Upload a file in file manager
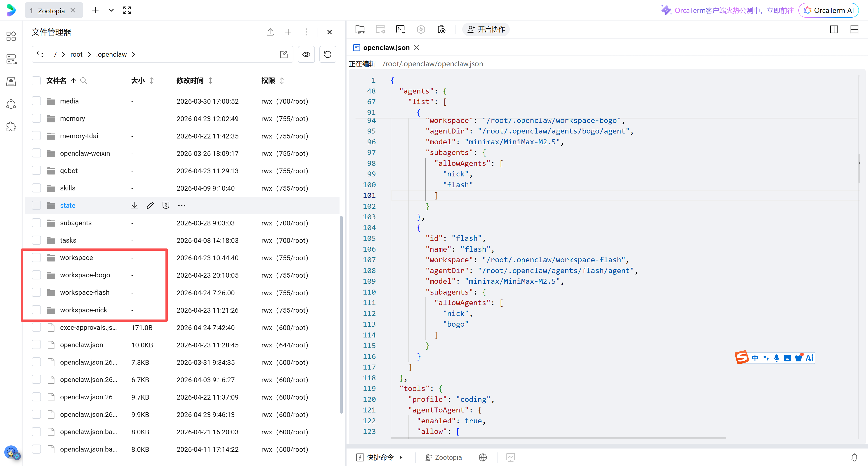 click(270, 32)
